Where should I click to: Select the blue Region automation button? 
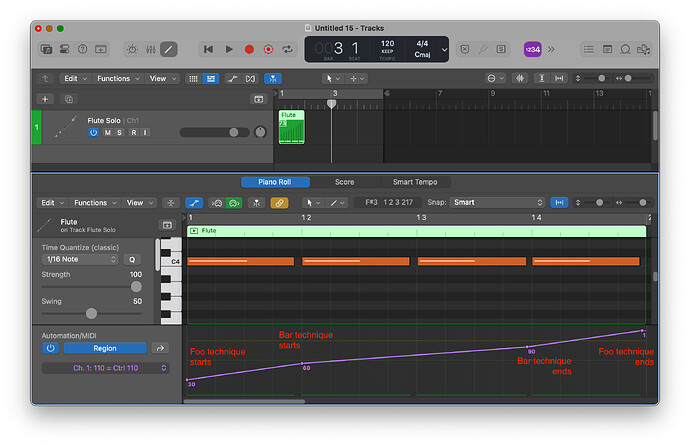105,348
